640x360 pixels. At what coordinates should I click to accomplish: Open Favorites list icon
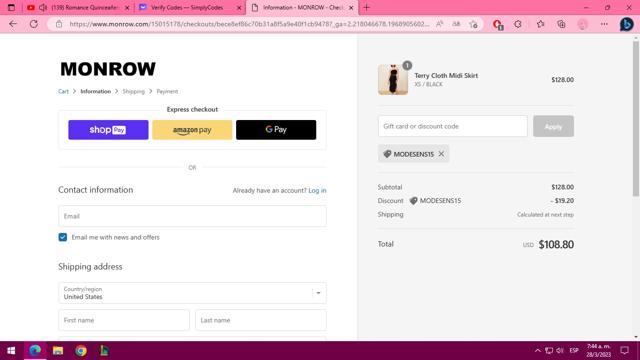click(x=540, y=24)
